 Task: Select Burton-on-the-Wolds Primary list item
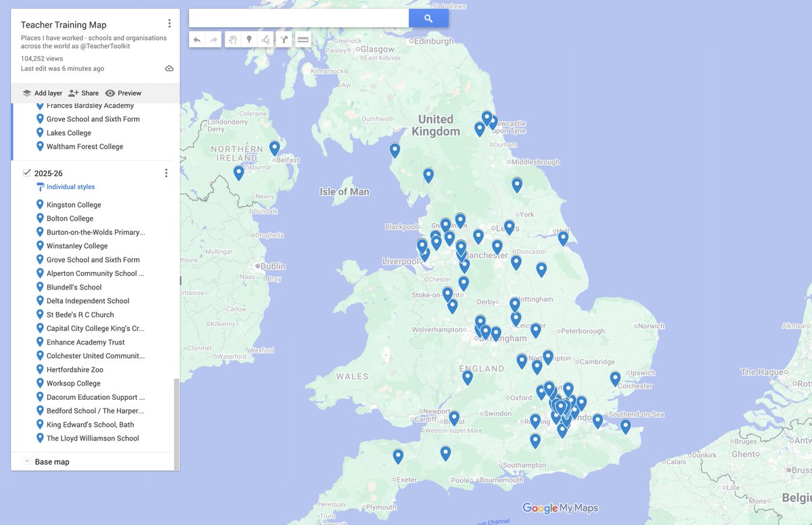coord(95,232)
